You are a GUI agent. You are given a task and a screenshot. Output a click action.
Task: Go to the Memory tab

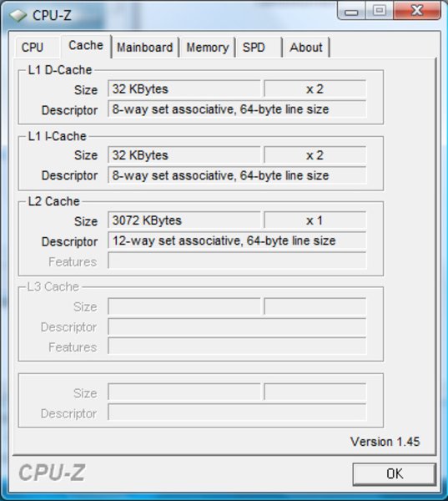pyautogui.click(x=208, y=48)
